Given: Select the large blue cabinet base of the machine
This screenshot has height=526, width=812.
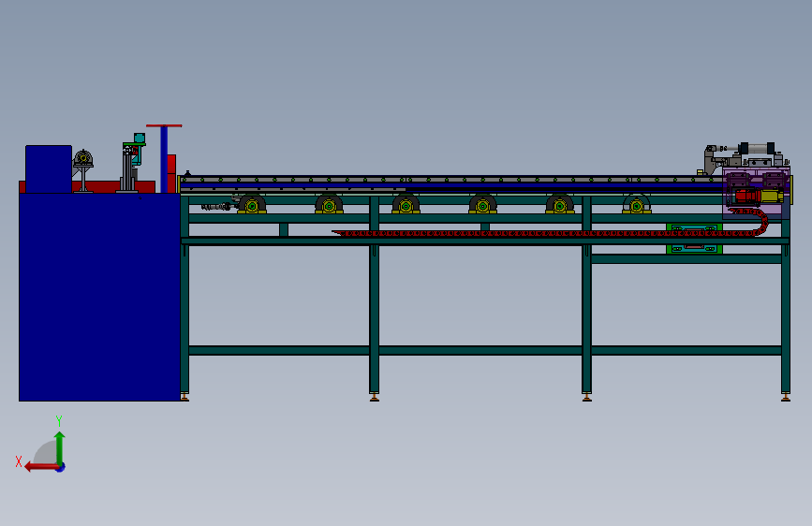Looking at the screenshot, I should tap(99, 297).
